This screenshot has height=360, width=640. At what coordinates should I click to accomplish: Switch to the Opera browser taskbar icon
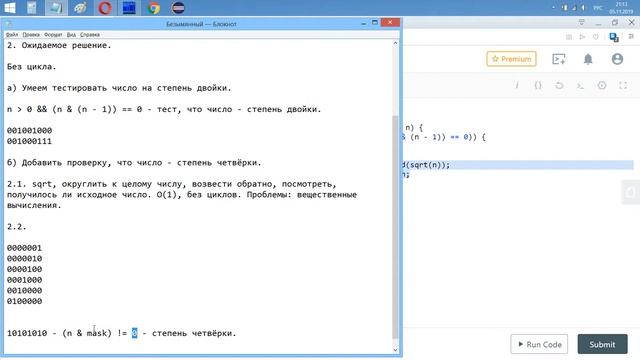click(105, 8)
